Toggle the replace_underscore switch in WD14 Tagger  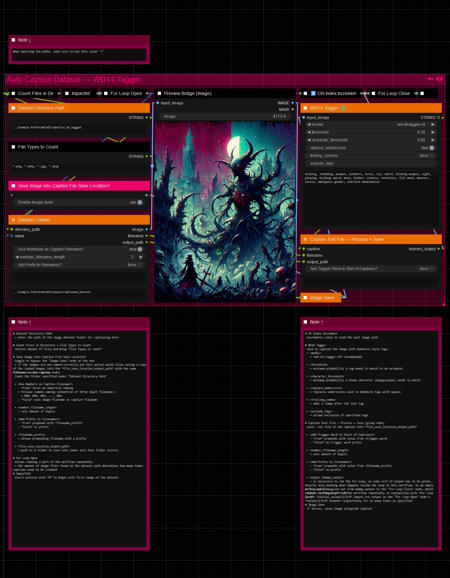pyautogui.click(x=432, y=148)
